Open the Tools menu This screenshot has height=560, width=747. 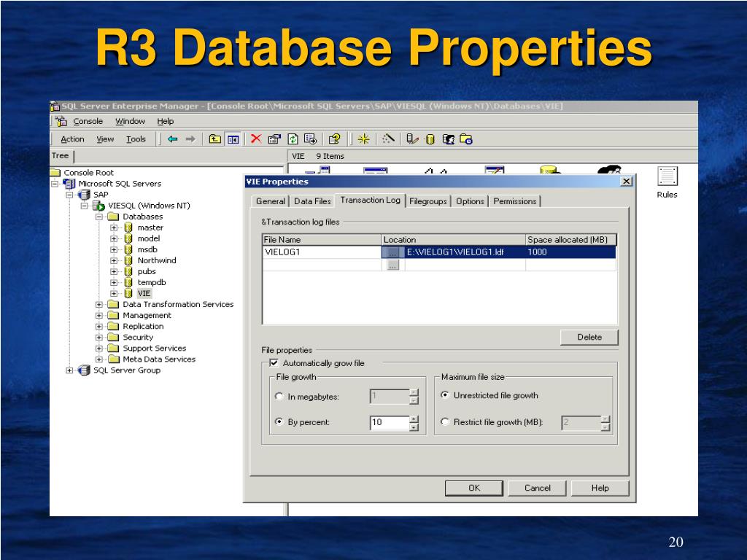[136, 139]
